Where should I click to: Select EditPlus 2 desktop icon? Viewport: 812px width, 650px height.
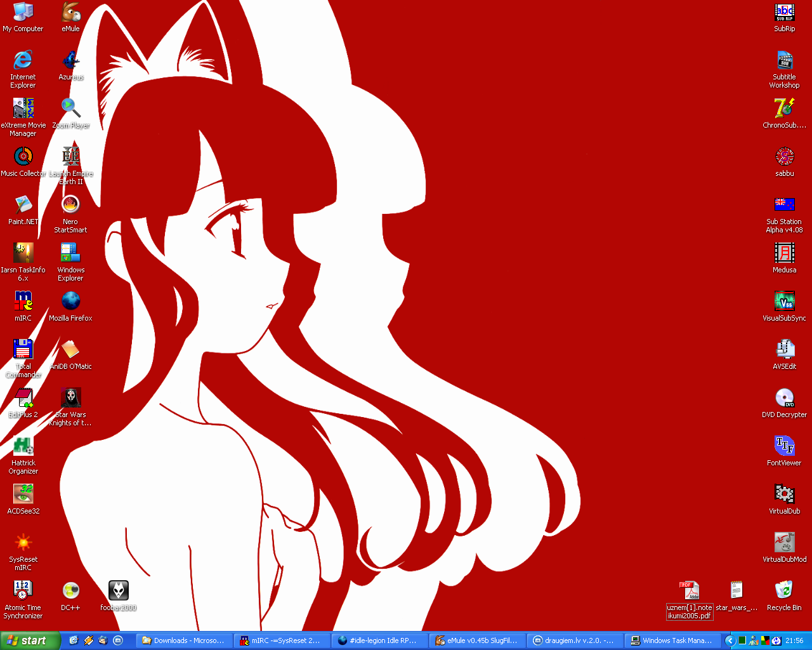coord(23,403)
